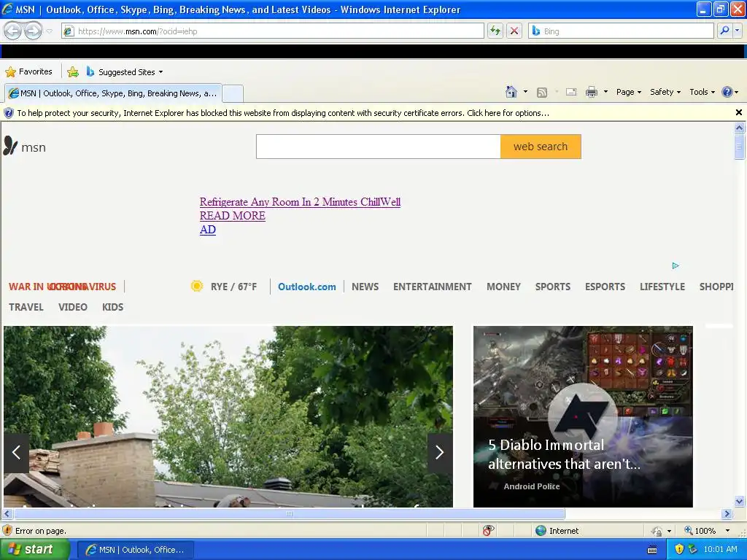Click the Help question mark icon
This screenshot has width=747, height=560.
727,92
